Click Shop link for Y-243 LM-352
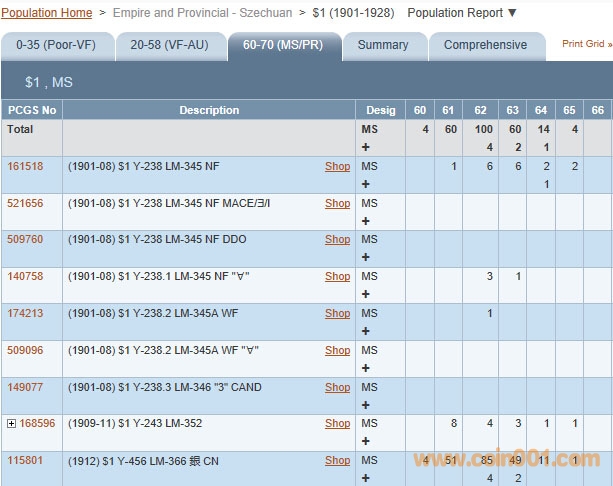 coord(337,424)
